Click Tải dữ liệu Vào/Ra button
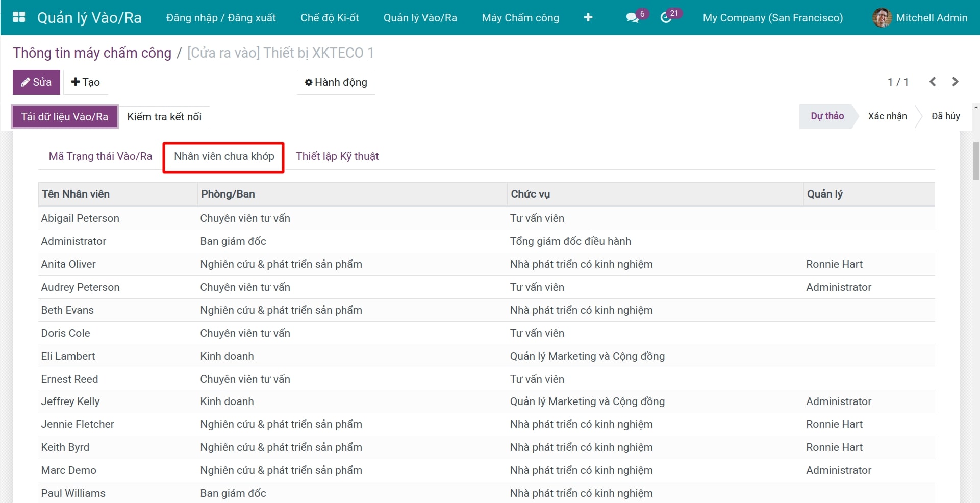The image size is (980, 503). click(x=65, y=117)
